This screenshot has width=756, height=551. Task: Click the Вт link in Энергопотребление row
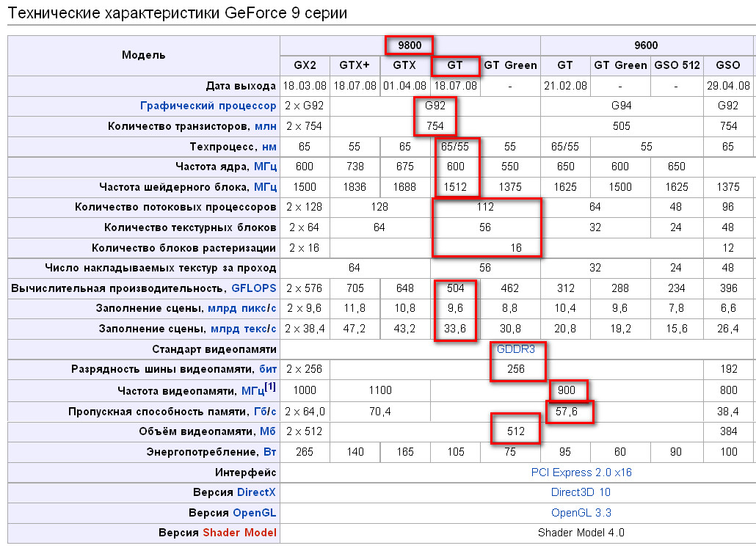coord(270,452)
